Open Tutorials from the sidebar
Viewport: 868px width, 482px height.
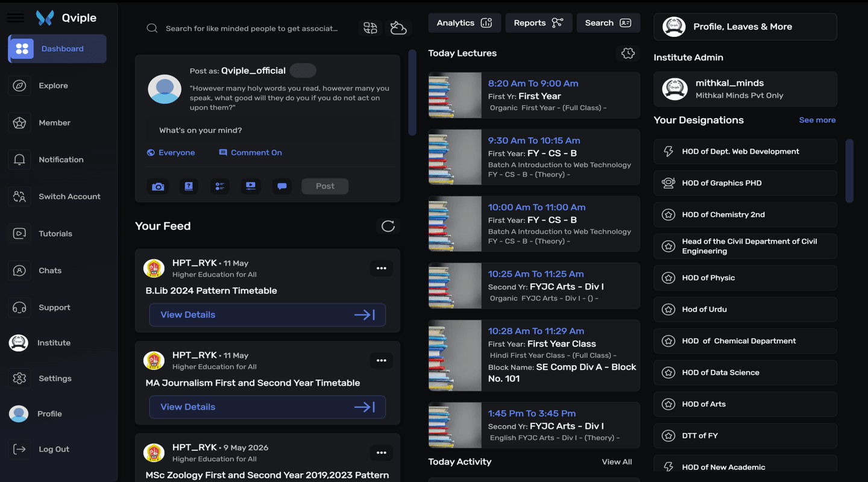pyautogui.click(x=55, y=234)
